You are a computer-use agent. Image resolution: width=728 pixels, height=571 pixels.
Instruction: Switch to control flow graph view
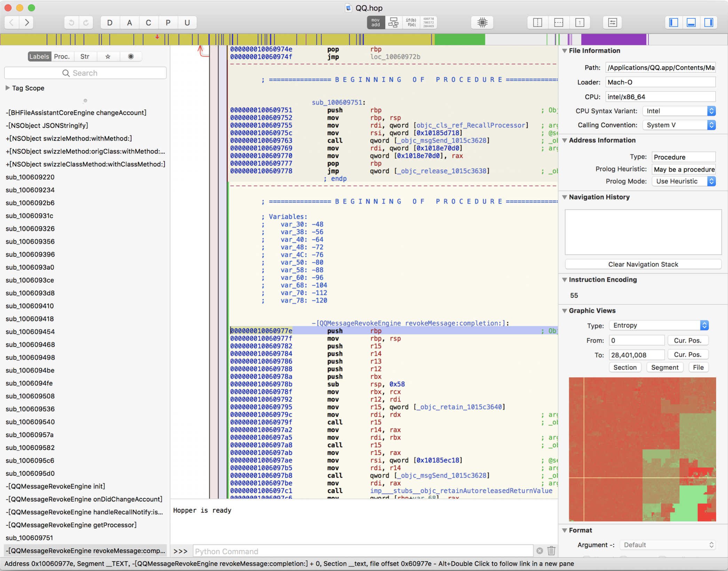click(393, 23)
